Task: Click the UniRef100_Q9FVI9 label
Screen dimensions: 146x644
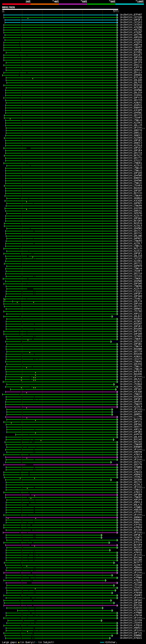Action: point(131,98)
